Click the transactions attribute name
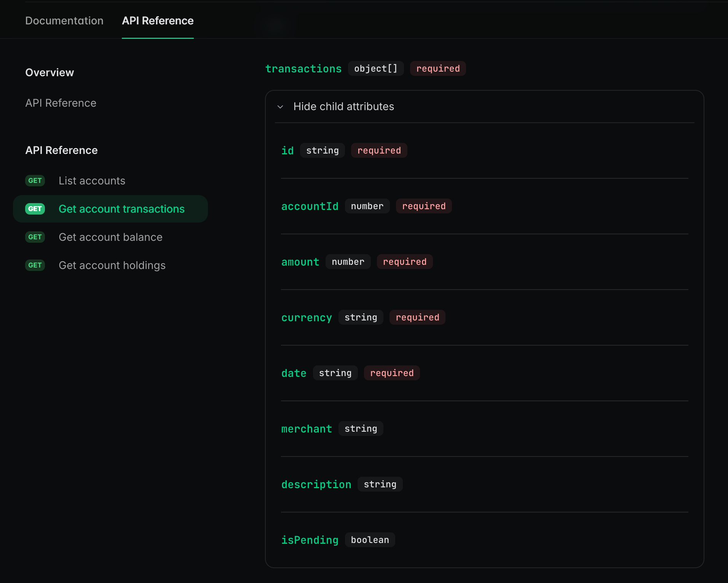The width and height of the screenshot is (728, 583). tap(303, 69)
